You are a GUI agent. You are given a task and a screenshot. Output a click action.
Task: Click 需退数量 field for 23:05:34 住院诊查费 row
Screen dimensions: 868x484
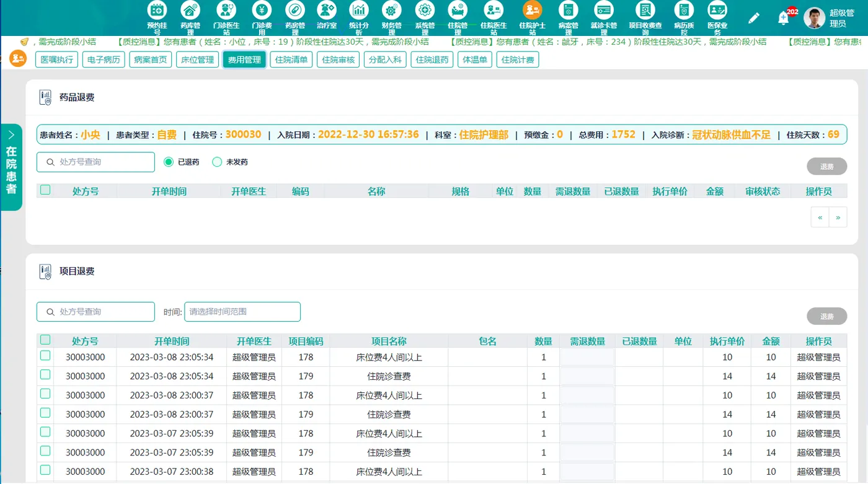click(x=587, y=376)
